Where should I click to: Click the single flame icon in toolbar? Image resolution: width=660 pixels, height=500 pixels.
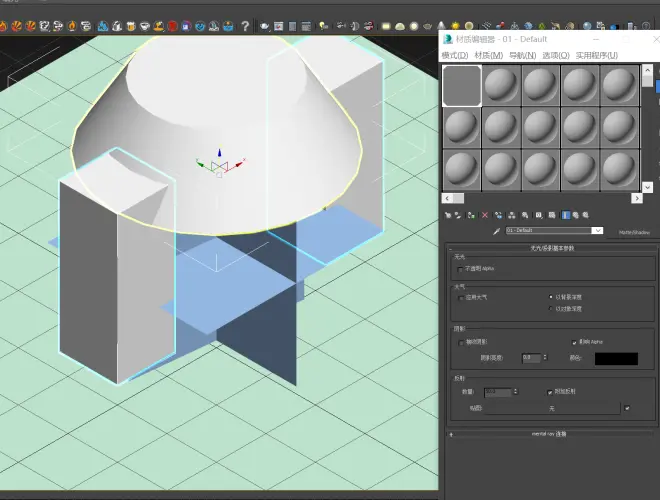pos(72,26)
